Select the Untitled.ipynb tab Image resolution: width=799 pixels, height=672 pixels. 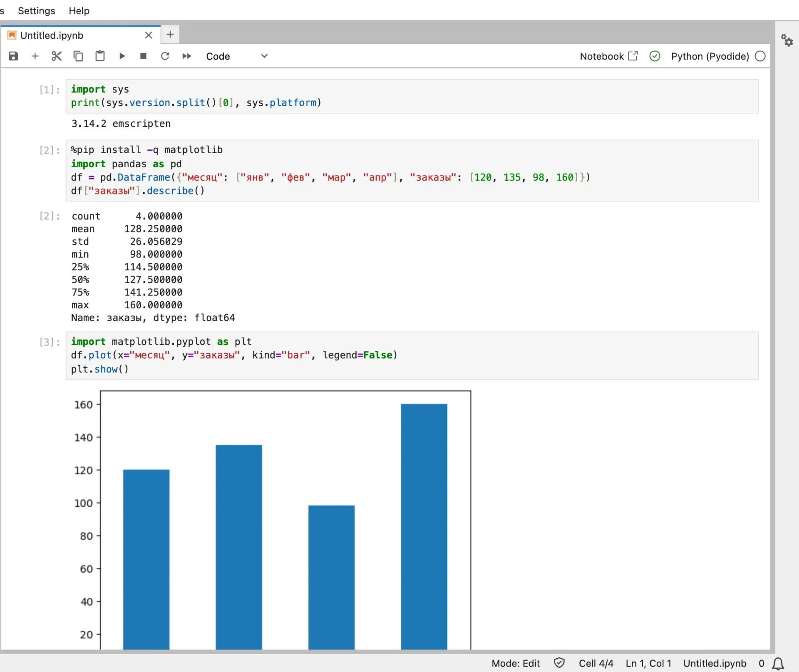(x=81, y=35)
